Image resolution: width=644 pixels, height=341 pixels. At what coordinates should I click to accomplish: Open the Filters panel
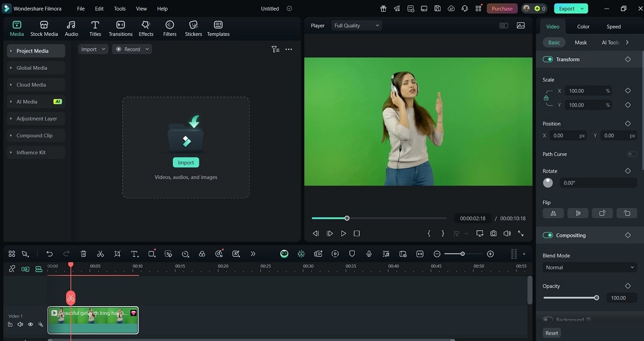(170, 28)
